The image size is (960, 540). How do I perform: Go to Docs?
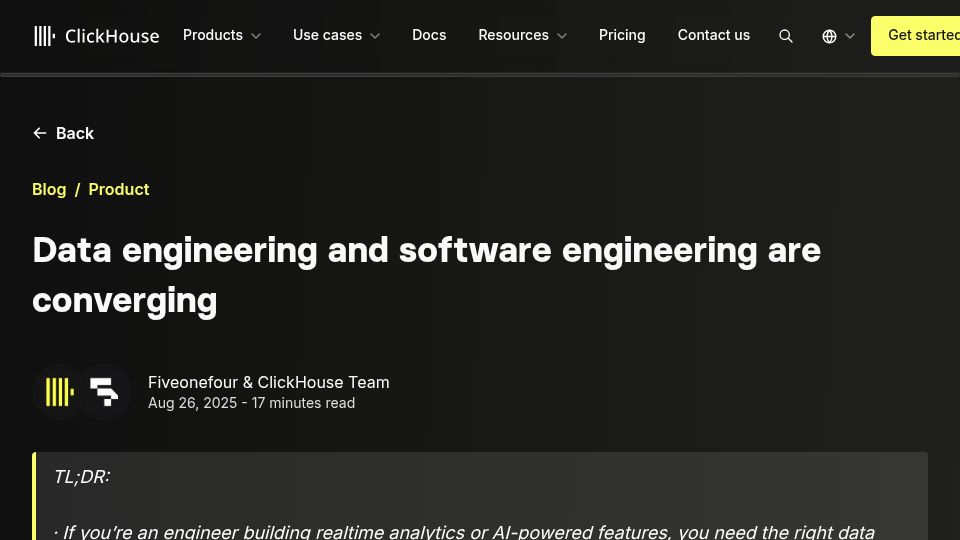click(429, 35)
